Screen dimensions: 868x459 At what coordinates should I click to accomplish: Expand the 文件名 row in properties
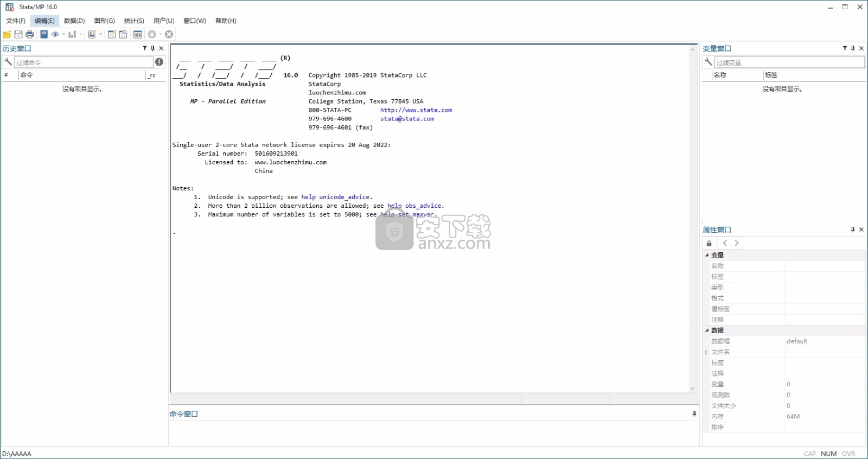(x=706, y=352)
